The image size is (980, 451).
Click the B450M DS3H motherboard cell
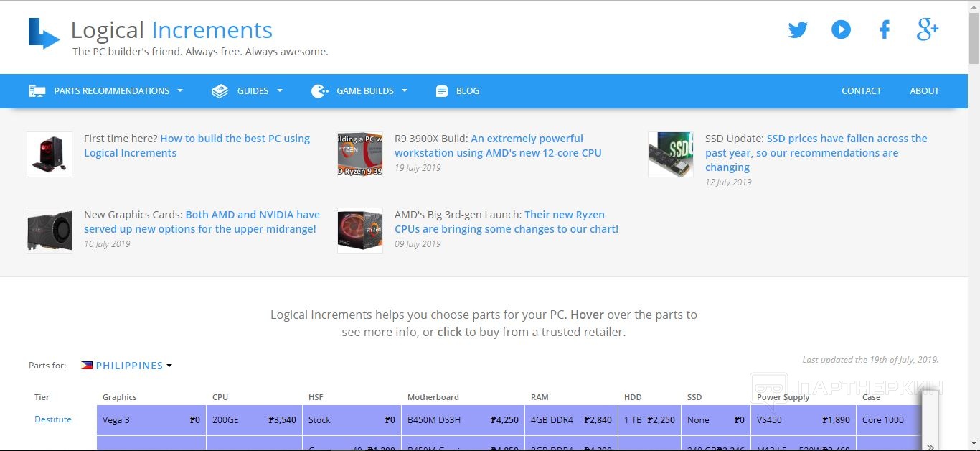click(x=463, y=420)
